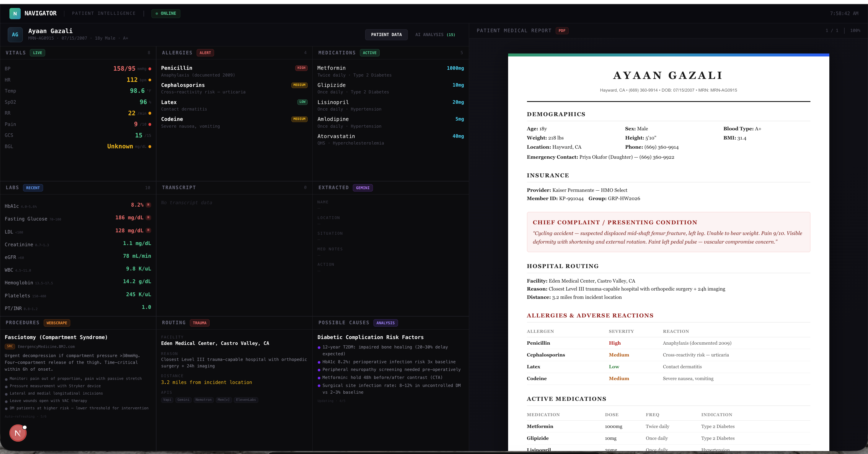The image size is (868, 454).
Task: Switch to the PATIENT DATA tab
Action: coord(386,35)
